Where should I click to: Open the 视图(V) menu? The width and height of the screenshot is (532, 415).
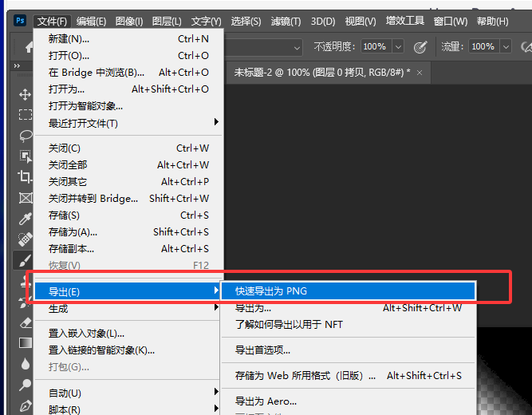tap(361, 22)
